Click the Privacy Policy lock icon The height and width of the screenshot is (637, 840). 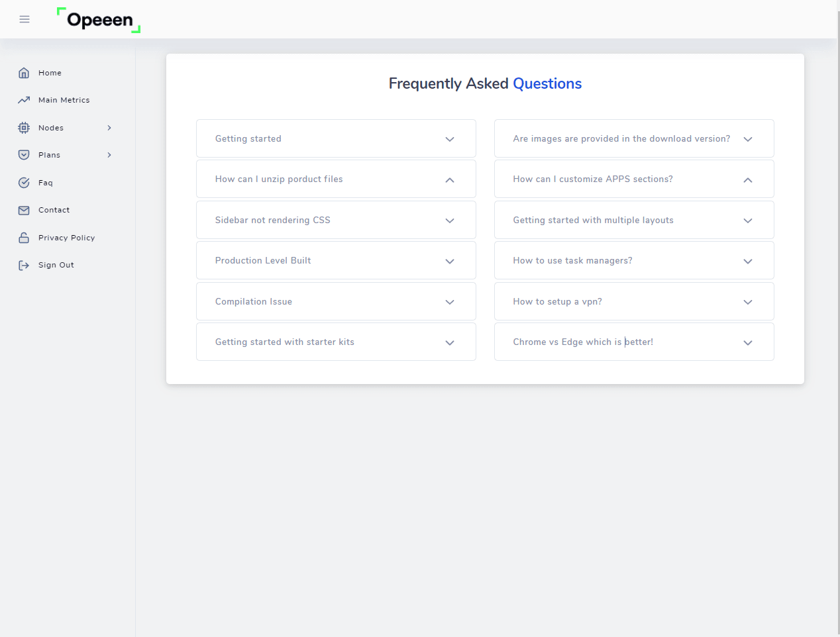pyautogui.click(x=24, y=238)
